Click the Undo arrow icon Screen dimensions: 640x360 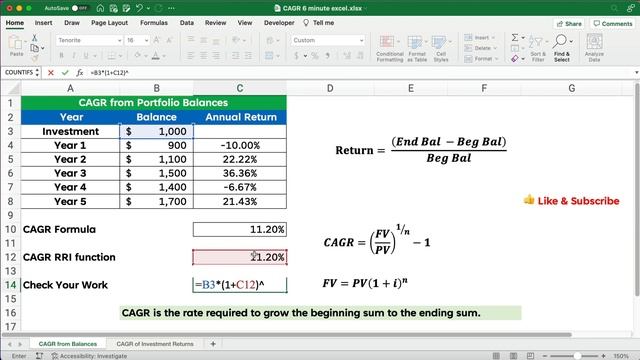[x=140, y=8]
